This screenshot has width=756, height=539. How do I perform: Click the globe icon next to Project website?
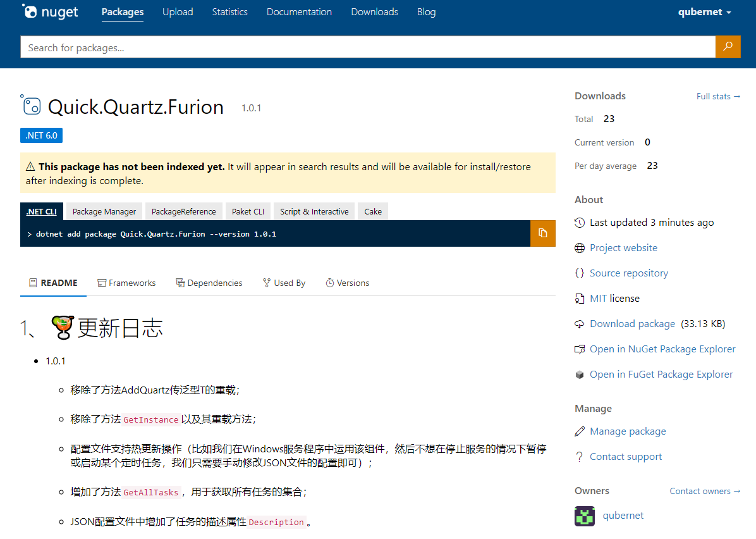[x=580, y=247]
